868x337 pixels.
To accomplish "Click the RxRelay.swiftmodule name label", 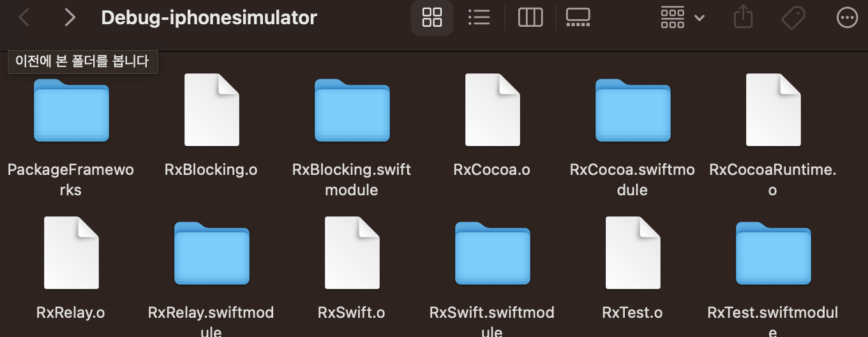I will point(211,321).
